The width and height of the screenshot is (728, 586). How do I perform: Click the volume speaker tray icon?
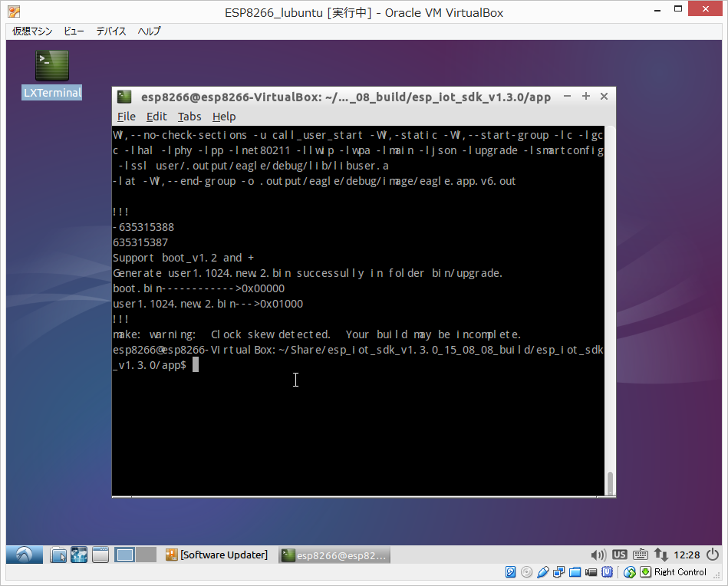point(598,555)
